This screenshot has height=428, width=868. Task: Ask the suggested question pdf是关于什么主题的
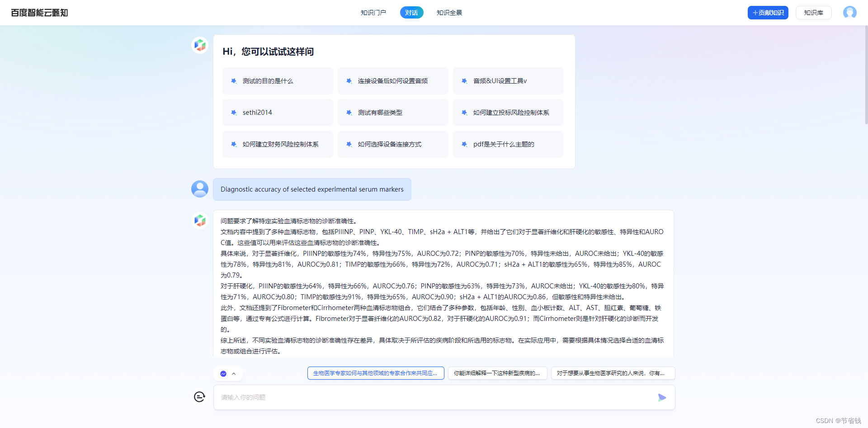click(508, 144)
